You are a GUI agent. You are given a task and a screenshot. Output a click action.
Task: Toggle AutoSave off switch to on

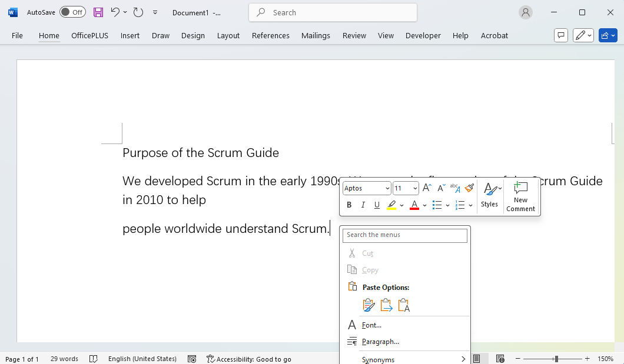coord(72,12)
